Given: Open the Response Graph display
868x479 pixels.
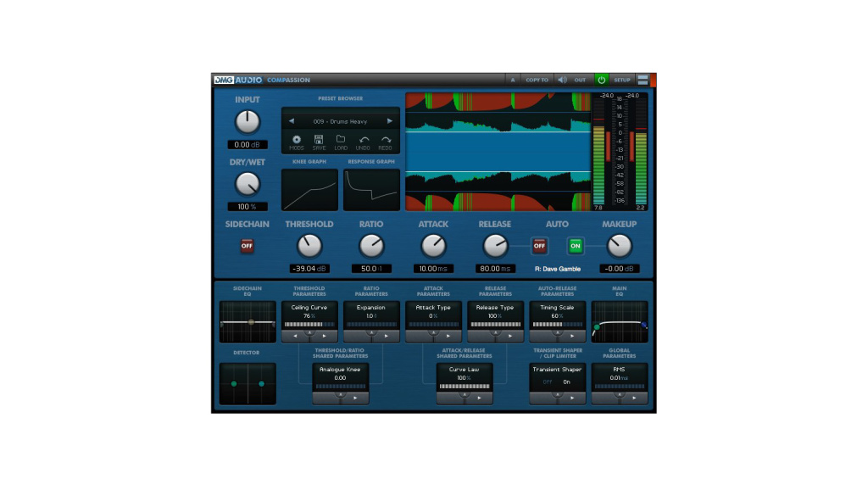Looking at the screenshot, I should click(x=371, y=190).
